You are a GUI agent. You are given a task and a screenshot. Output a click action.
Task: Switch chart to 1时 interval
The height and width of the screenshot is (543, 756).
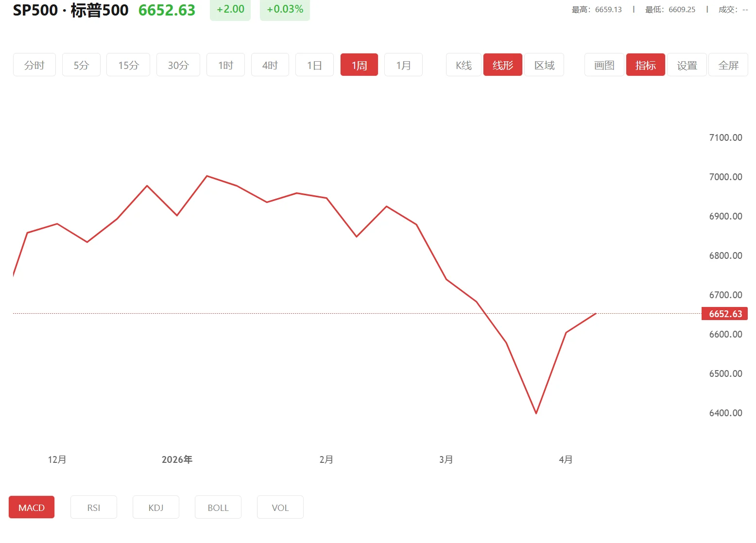pyautogui.click(x=225, y=65)
